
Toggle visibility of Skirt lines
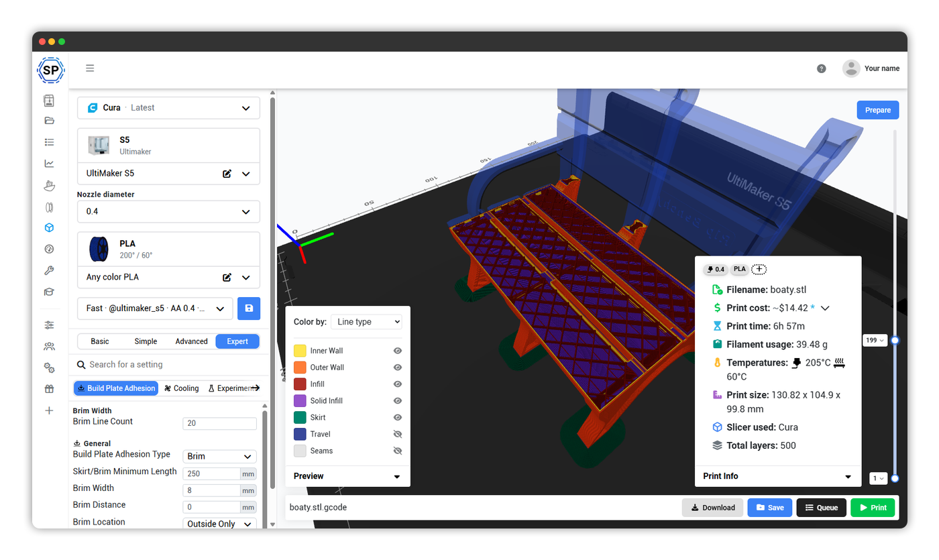coord(398,417)
